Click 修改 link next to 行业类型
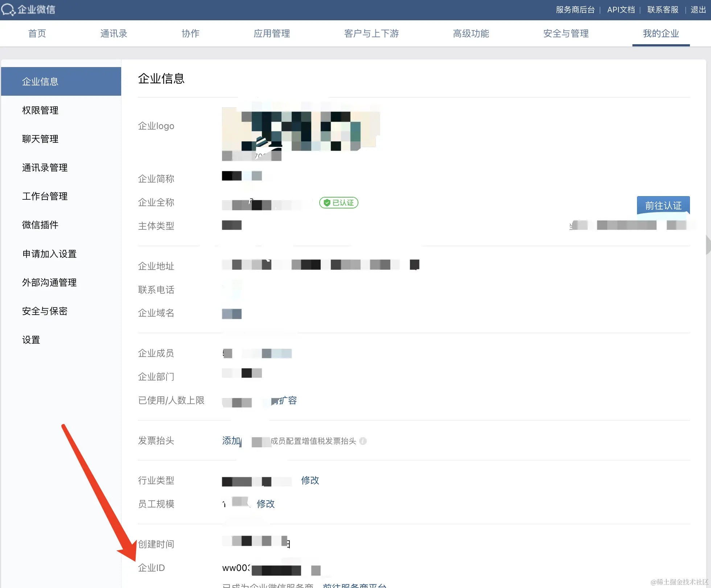The image size is (711, 588). (310, 480)
